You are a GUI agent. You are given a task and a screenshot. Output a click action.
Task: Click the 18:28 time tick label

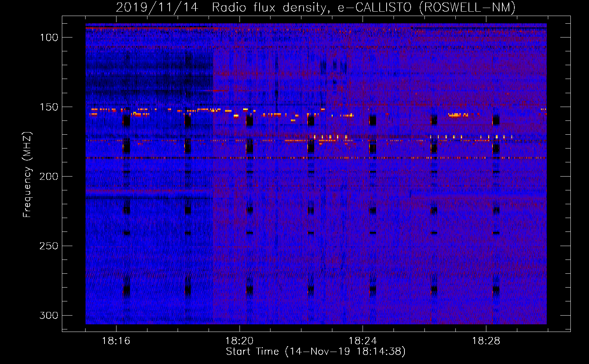click(x=486, y=341)
